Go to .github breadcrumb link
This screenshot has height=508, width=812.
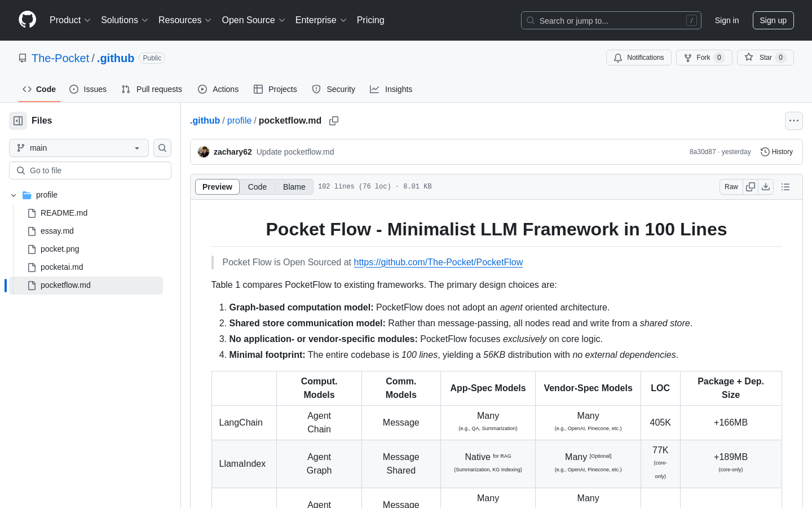[x=205, y=121]
